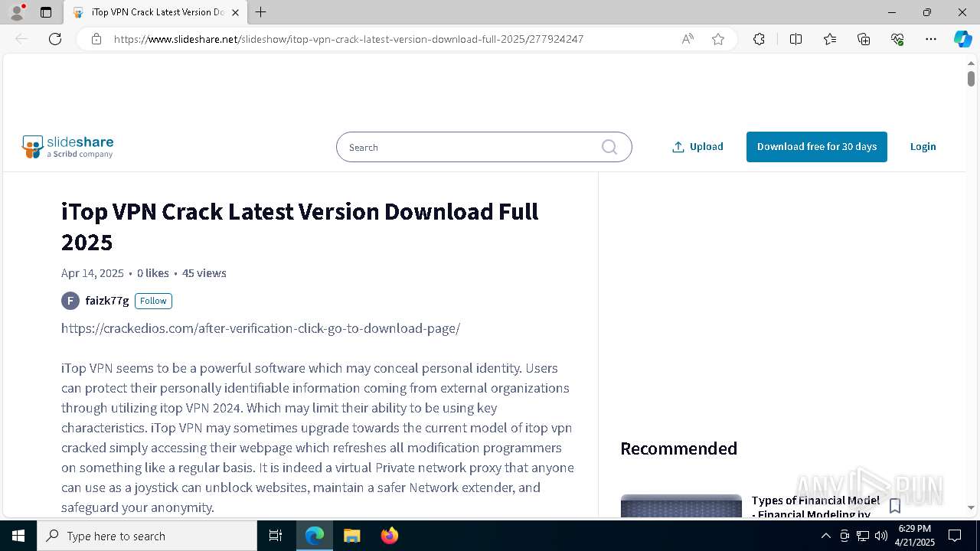Screen dimensions: 980x551
Task: Save the recommended slideshow bookmark icon
Action: tap(895, 505)
